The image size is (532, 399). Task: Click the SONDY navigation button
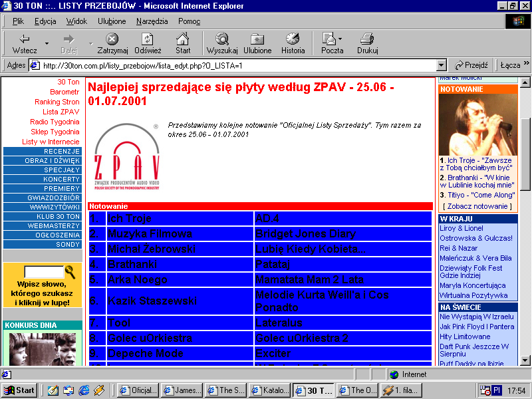tap(43, 244)
